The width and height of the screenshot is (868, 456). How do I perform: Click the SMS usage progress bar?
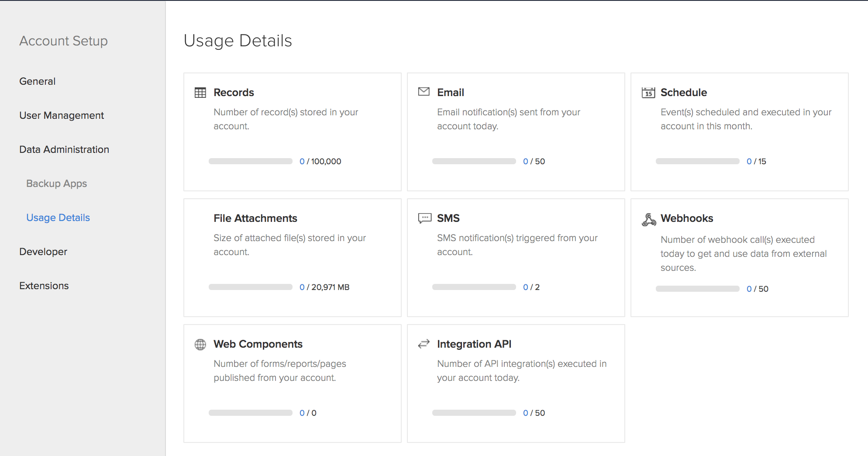click(474, 287)
